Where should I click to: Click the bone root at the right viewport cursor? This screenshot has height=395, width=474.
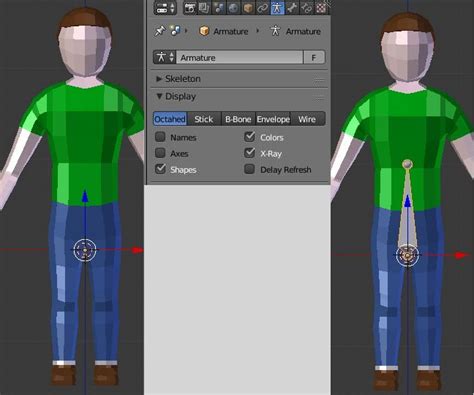(407, 255)
